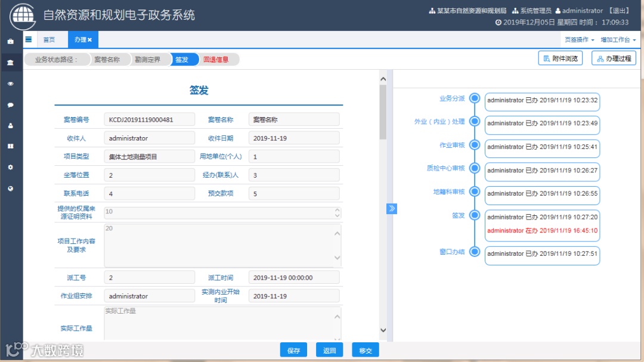The height and width of the screenshot is (362, 644).
Task: Click the 坐落位置 input field
Action: click(x=150, y=175)
